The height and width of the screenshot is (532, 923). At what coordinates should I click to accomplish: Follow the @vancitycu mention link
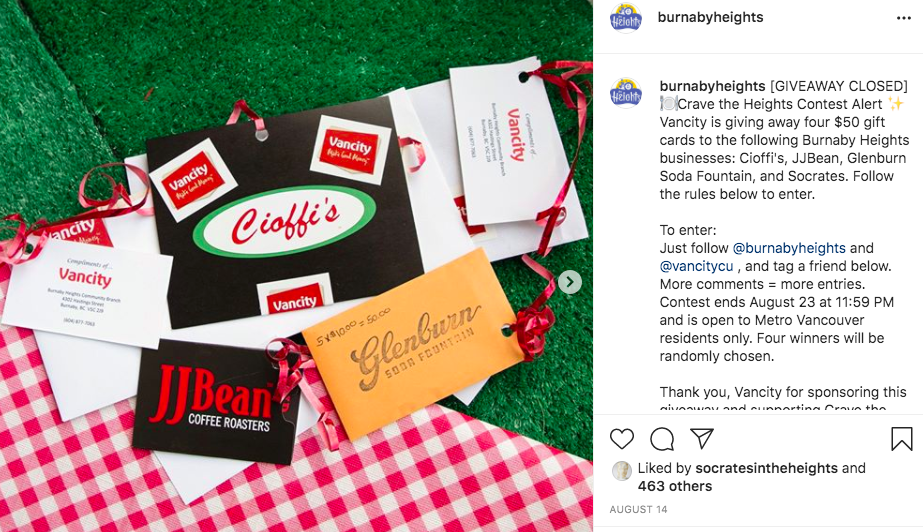coord(696,267)
